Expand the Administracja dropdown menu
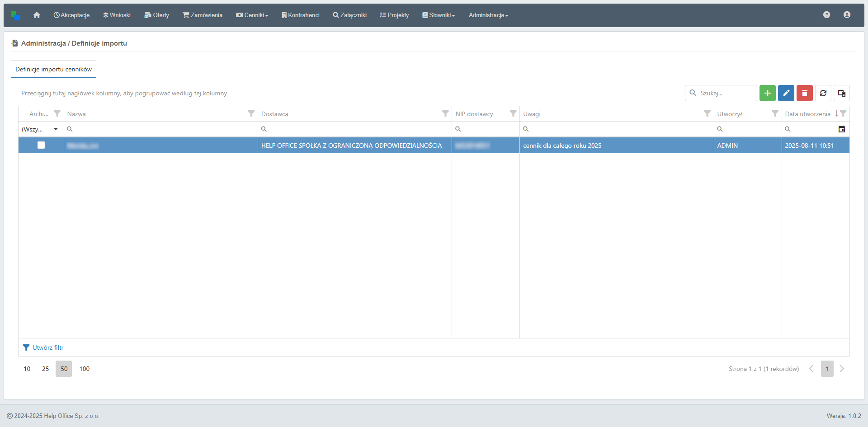The width and height of the screenshot is (868, 427). (488, 15)
